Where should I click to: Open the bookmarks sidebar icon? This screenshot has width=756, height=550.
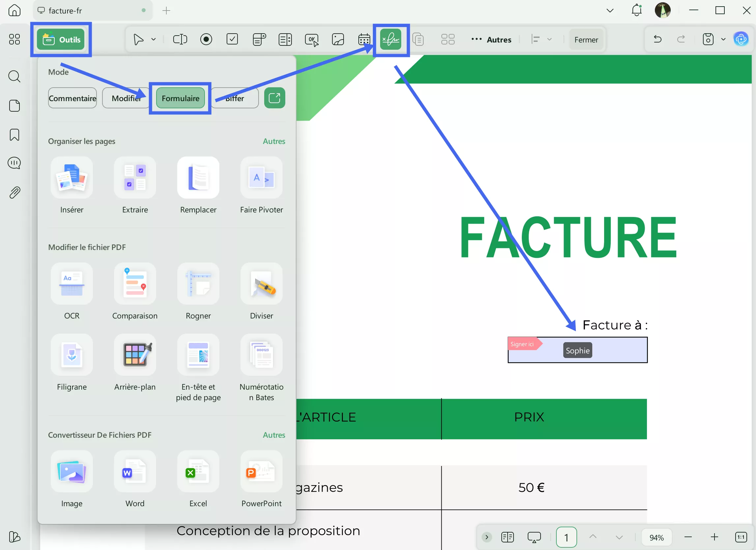click(x=14, y=135)
